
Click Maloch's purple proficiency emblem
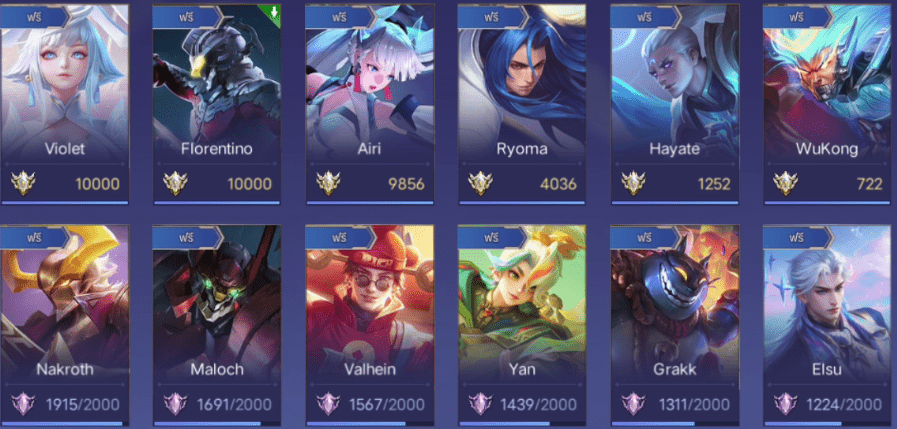[175, 404]
